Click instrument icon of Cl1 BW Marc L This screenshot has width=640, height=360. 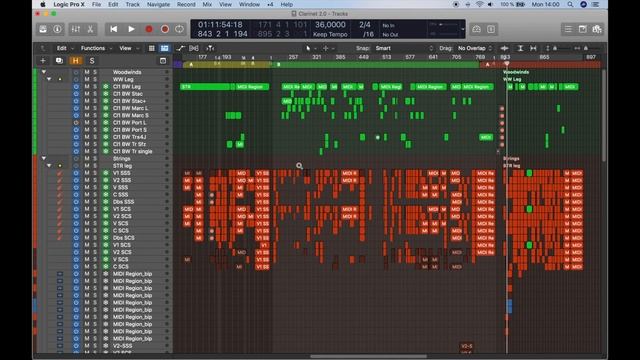[x=106, y=108]
